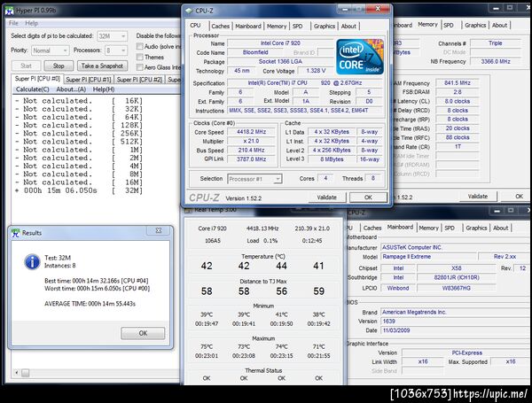Open the Processors count dropdown
This screenshot has height=403, width=532.
[115, 50]
